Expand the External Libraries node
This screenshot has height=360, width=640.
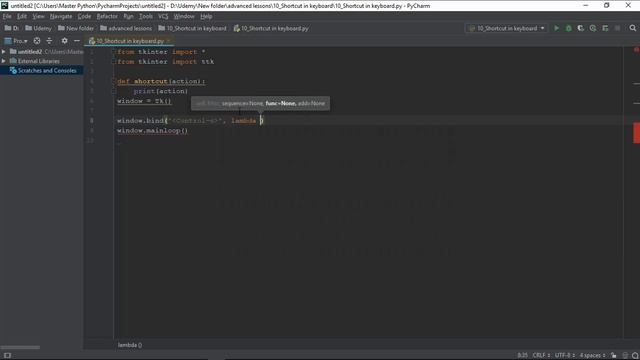(4, 61)
